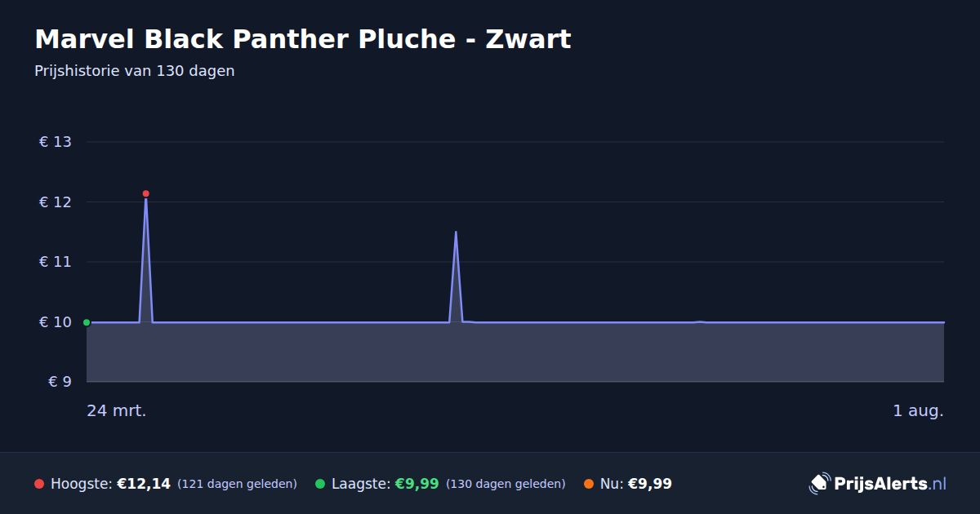
Task: Select the second price spike peak
Action: point(456,232)
